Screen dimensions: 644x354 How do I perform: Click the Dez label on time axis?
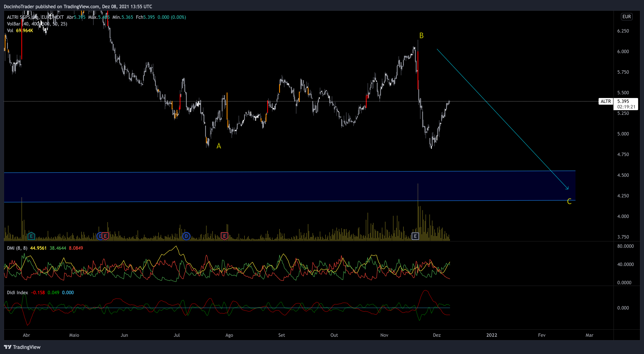(437, 335)
